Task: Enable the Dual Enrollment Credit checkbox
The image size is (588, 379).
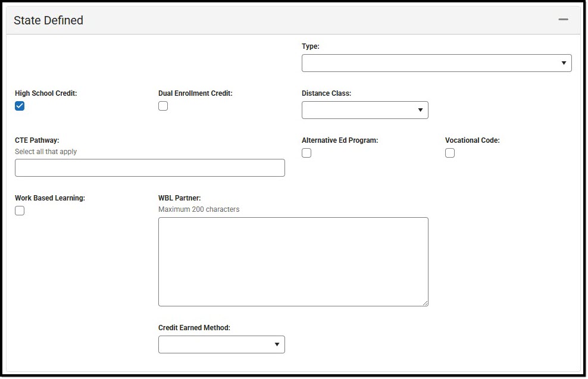Action: pyautogui.click(x=163, y=106)
